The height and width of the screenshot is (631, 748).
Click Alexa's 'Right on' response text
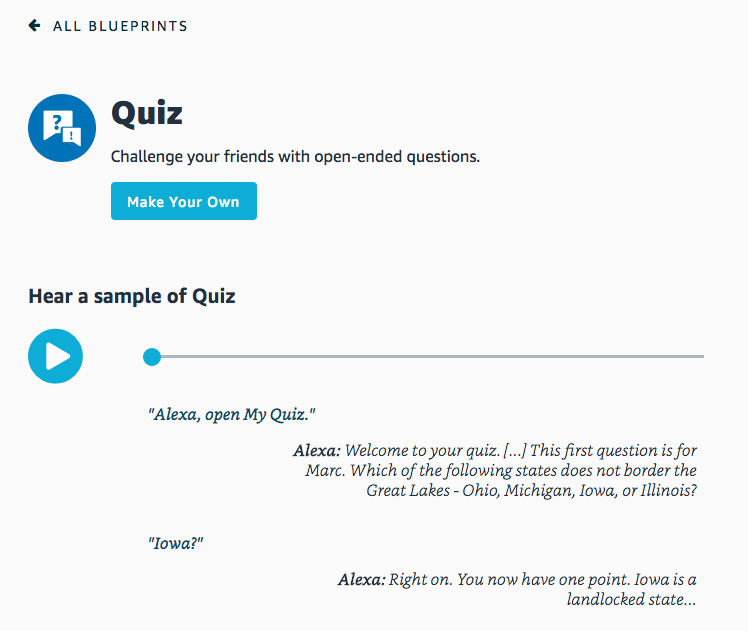pyautogui.click(x=518, y=589)
